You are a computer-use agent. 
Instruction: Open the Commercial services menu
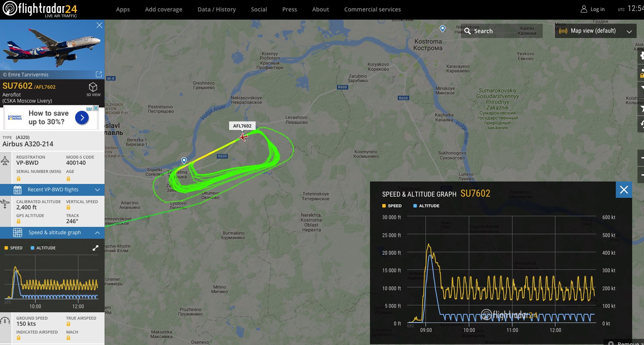point(372,9)
